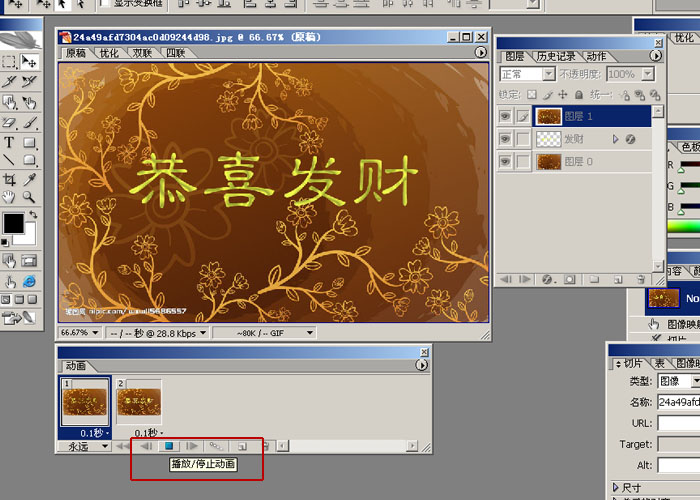The height and width of the screenshot is (500, 700).
Task: Create new layer icon in layers panel
Action: pos(618,280)
